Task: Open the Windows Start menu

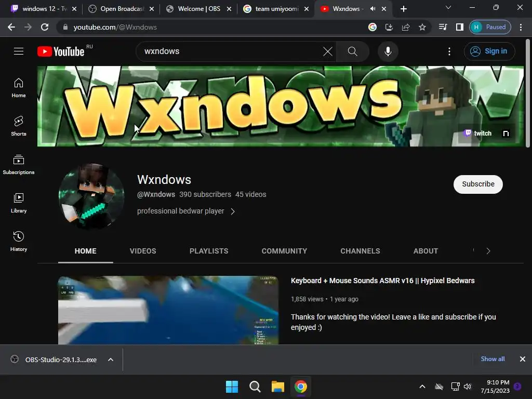Action: tap(232, 387)
